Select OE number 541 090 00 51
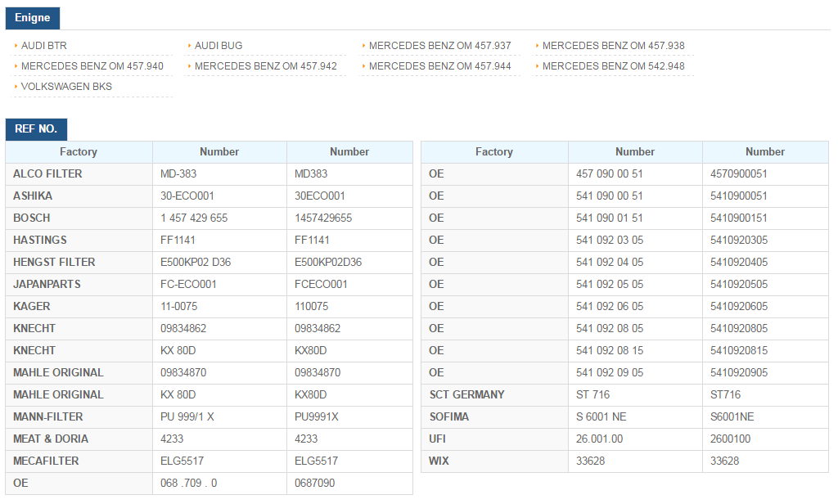 [609, 196]
